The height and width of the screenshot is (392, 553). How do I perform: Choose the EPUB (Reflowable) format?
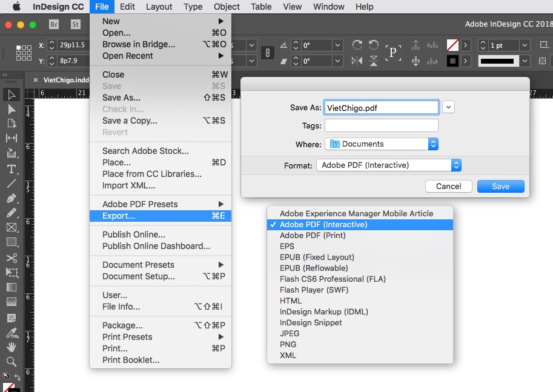314,268
